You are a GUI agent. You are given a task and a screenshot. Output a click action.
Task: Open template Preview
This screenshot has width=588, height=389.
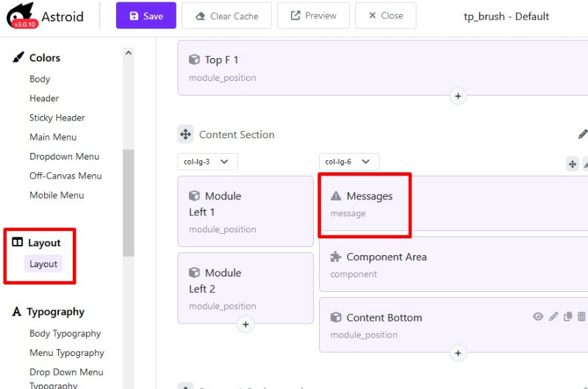(x=313, y=15)
